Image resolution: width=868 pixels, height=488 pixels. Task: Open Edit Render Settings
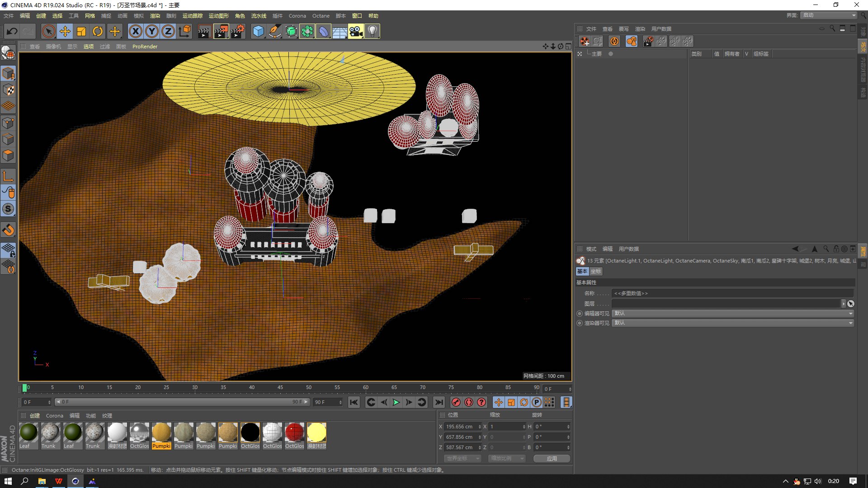click(238, 31)
